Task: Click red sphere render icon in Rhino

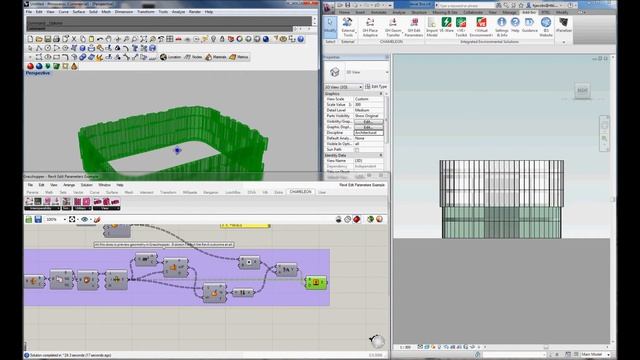Action: (x=30, y=66)
